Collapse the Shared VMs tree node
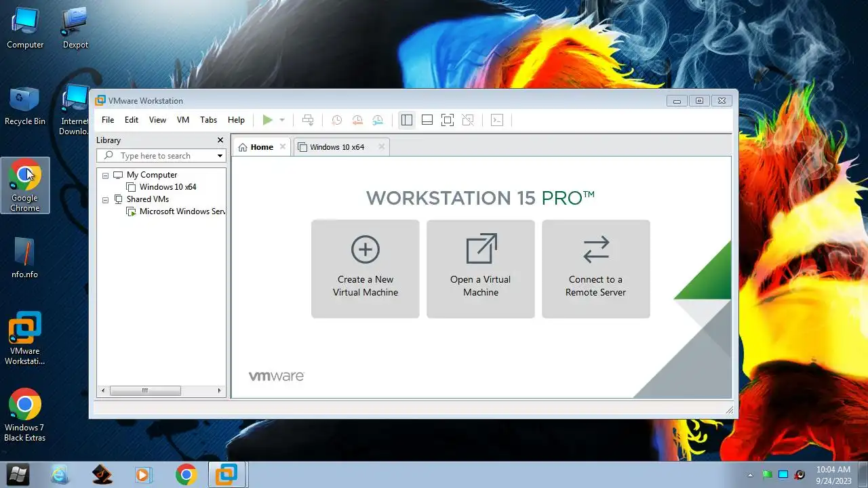Viewport: 868px width, 488px height. [105, 200]
